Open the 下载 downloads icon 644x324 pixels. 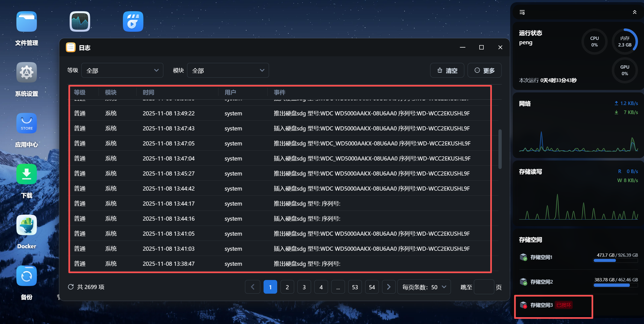26,174
